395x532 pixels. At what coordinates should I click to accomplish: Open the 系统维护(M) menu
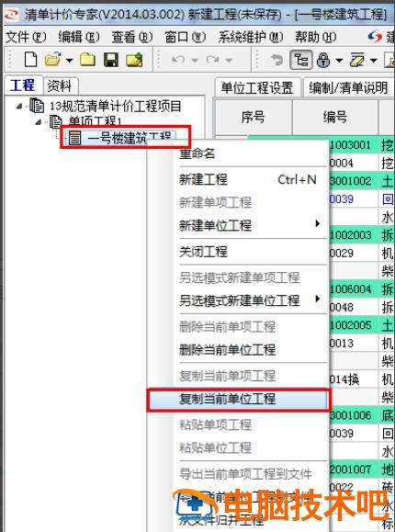[251, 37]
